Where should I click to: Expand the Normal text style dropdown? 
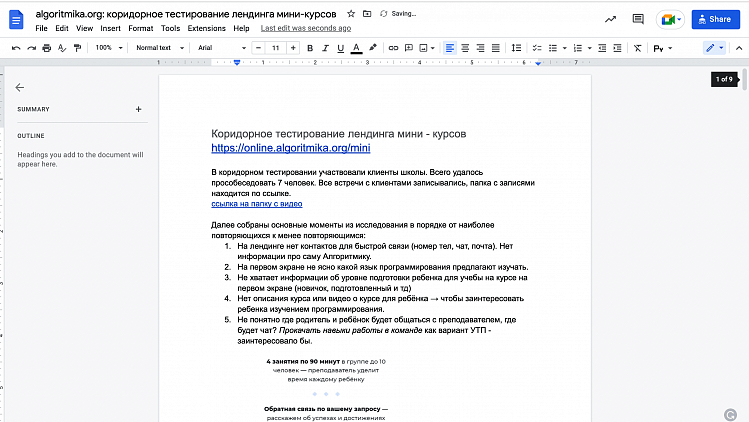tap(158, 48)
